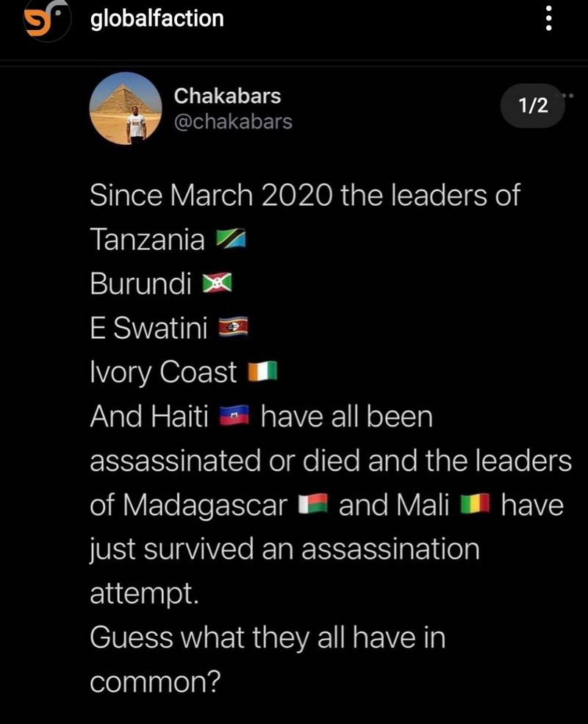The height and width of the screenshot is (724, 588).
Task: Click the word 'Burundi' in the post
Action: click(140, 284)
